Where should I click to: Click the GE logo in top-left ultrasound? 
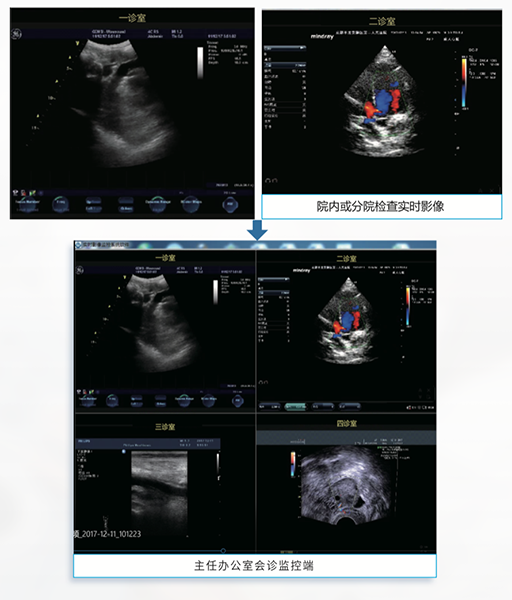click(x=16, y=34)
